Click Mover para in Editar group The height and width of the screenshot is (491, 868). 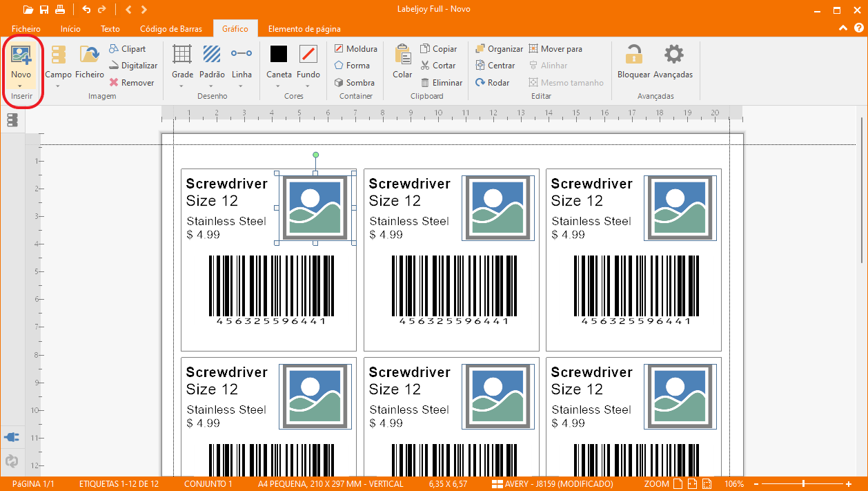[555, 49]
